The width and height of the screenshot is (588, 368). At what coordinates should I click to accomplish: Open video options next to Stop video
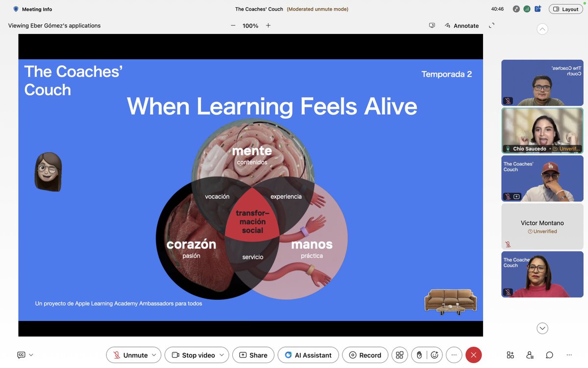pyautogui.click(x=222, y=355)
